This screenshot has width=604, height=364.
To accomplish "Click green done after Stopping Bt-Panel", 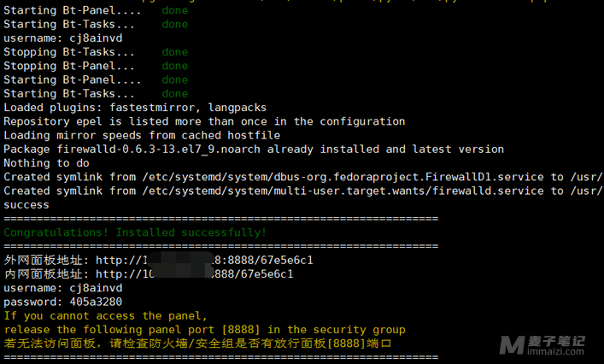I will pyautogui.click(x=175, y=66).
